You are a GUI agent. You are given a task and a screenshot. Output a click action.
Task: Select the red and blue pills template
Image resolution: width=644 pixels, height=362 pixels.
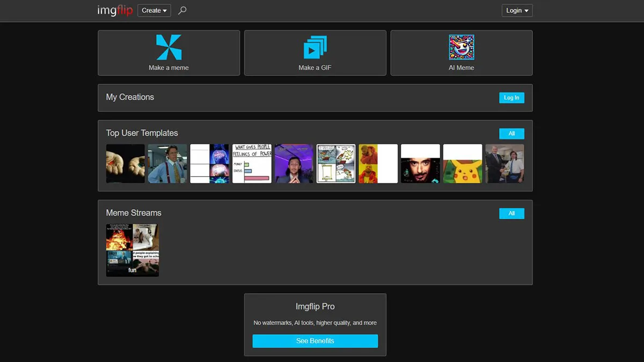(x=126, y=164)
